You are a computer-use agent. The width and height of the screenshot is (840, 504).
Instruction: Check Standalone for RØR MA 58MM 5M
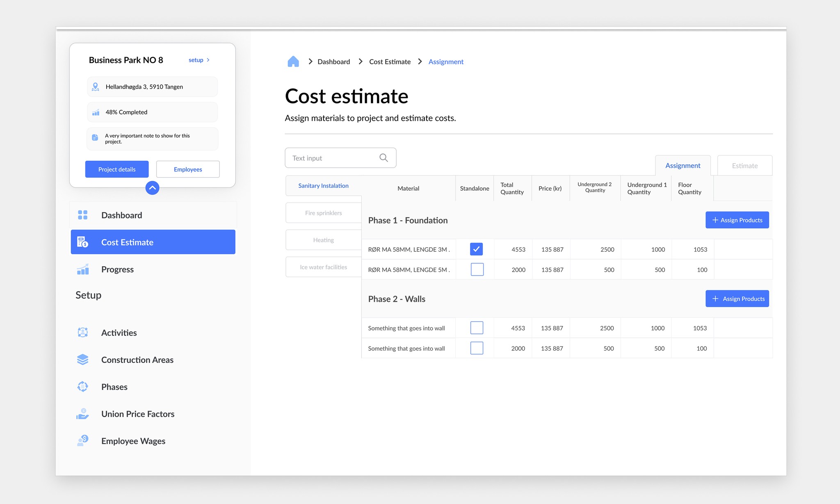(477, 269)
